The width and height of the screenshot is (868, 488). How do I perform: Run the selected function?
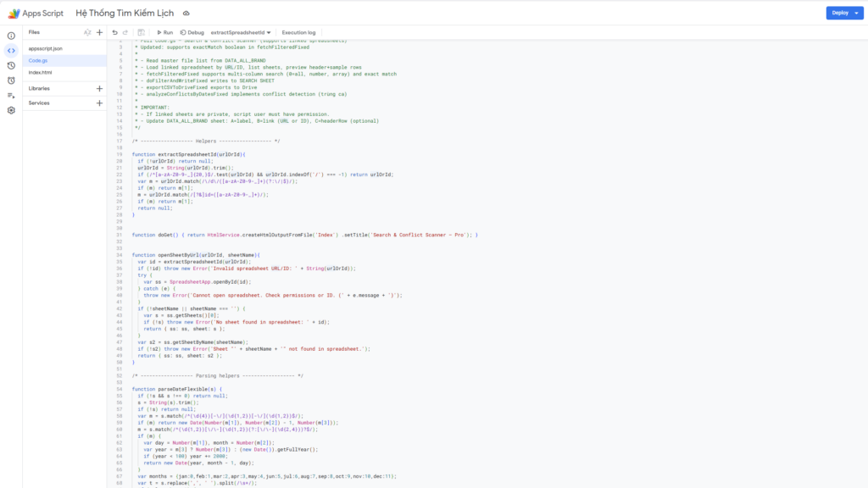pyautogui.click(x=164, y=32)
